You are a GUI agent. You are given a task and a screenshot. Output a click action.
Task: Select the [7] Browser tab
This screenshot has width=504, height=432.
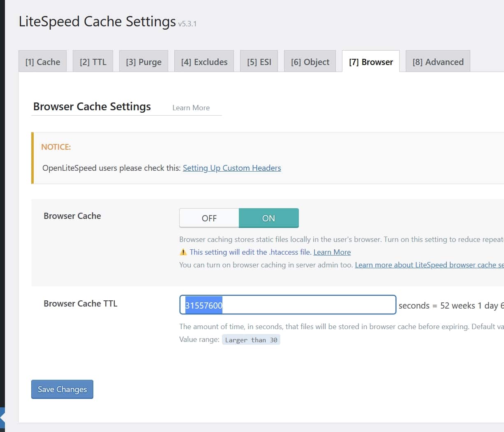point(371,62)
